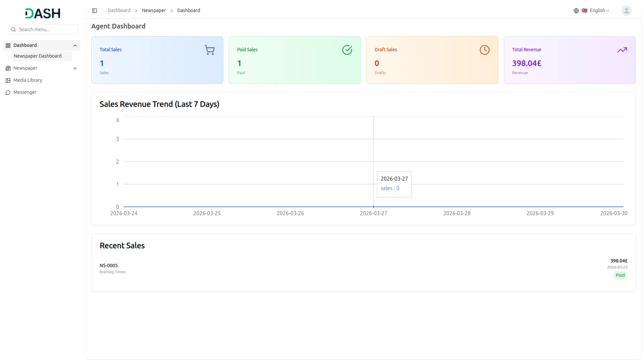
Task: Toggle the sidebar collapse icon
Action: pos(95,11)
